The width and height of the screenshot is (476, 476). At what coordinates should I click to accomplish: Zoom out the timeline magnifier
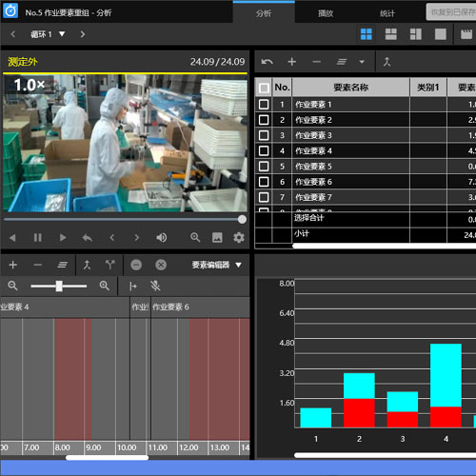12,286
